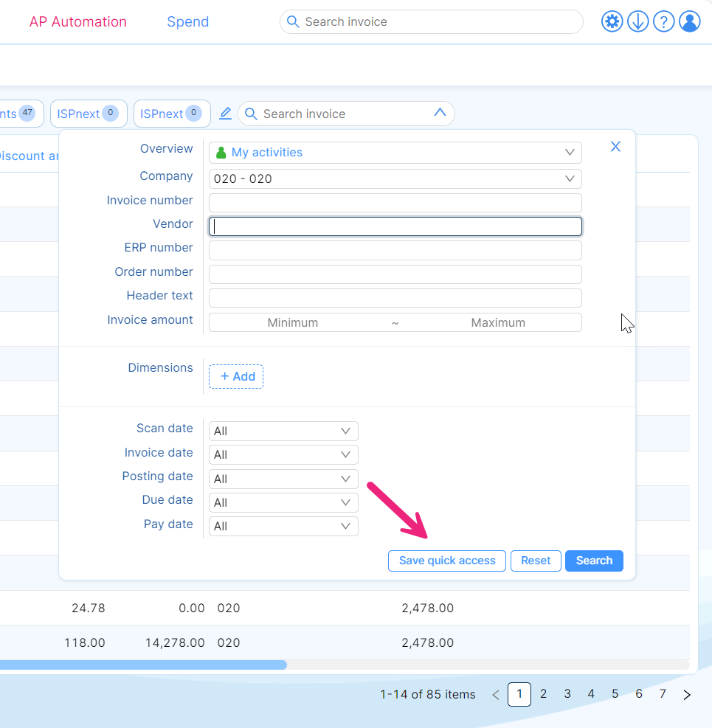
Task: Open the settings gear icon
Action: (612, 21)
